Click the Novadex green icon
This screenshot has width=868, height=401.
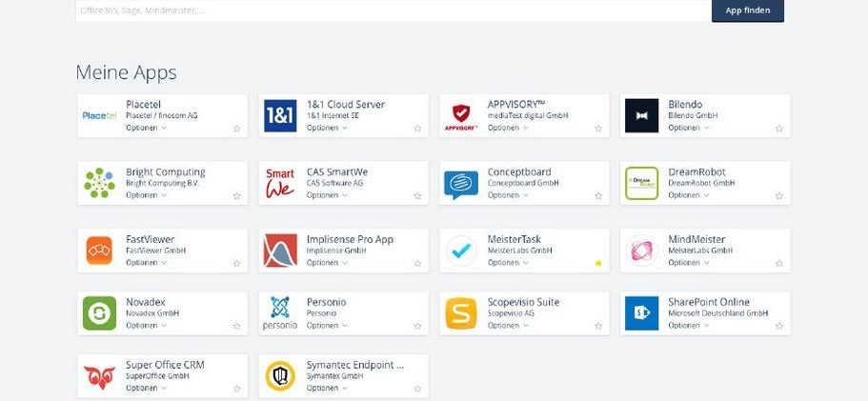100,313
